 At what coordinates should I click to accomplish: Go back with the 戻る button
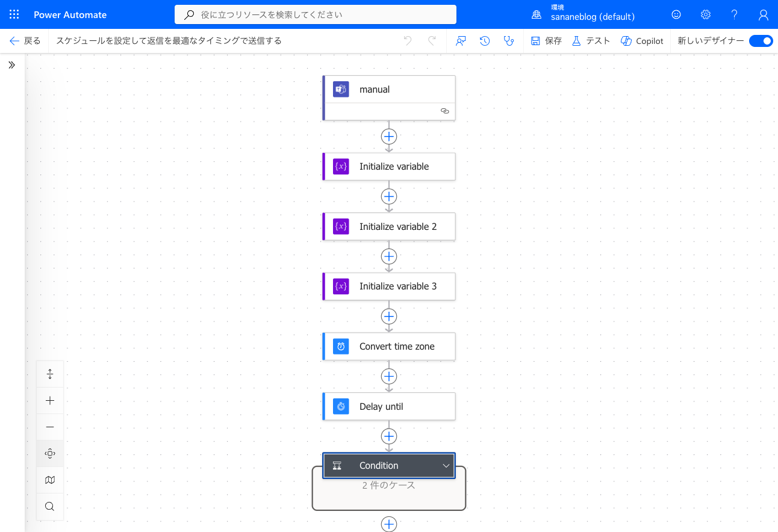click(x=25, y=41)
